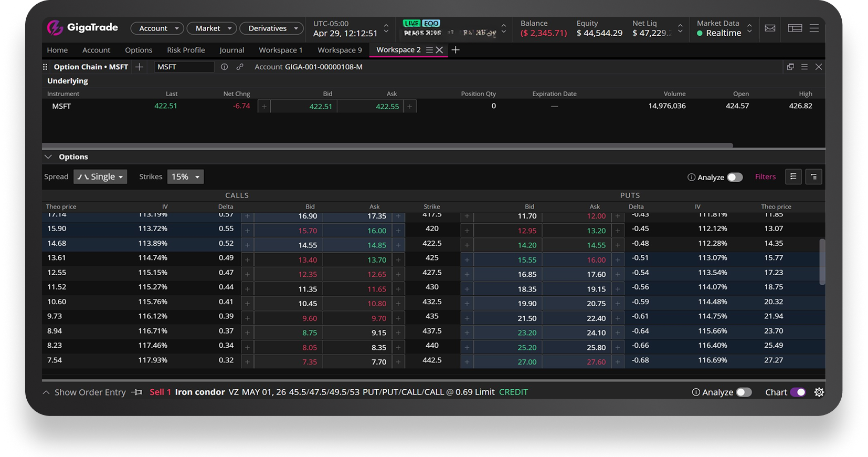The height and width of the screenshot is (457, 868).
Task: Click the GigaTrade logo icon
Action: click(55, 27)
